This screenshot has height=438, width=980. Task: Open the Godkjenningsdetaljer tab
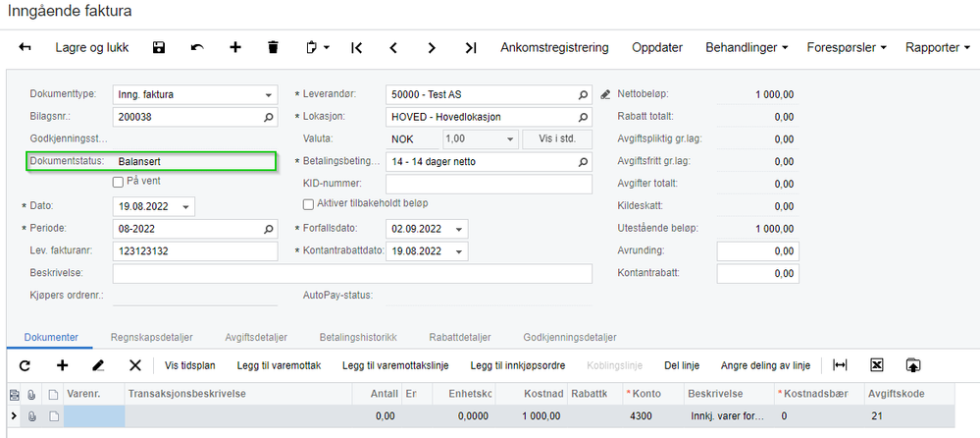pyautogui.click(x=570, y=337)
